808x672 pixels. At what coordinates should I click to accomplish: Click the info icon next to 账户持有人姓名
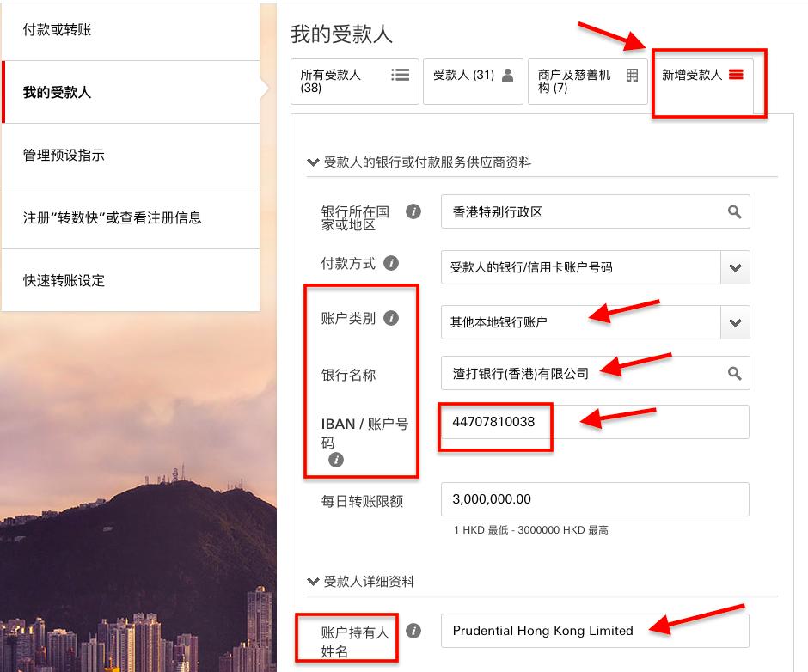tap(413, 630)
